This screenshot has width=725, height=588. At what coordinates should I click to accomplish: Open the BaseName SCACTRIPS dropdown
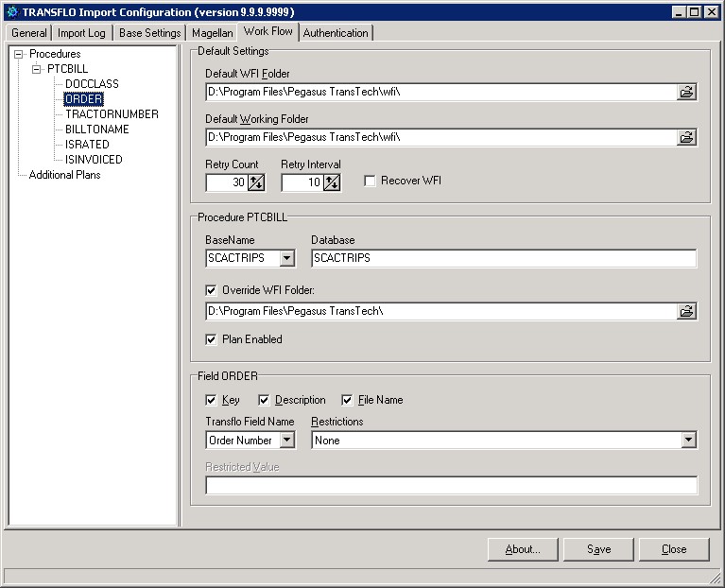click(286, 258)
